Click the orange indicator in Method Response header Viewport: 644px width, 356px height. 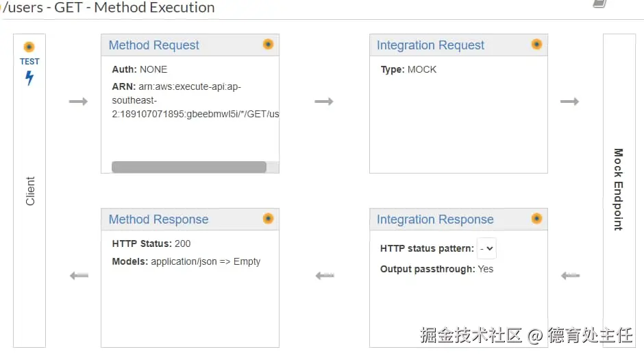[268, 218]
